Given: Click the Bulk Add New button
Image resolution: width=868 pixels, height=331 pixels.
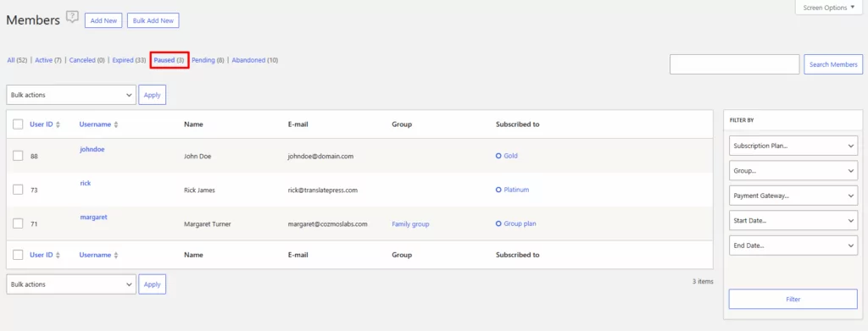Looking at the screenshot, I should pyautogui.click(x=153, y=21).
